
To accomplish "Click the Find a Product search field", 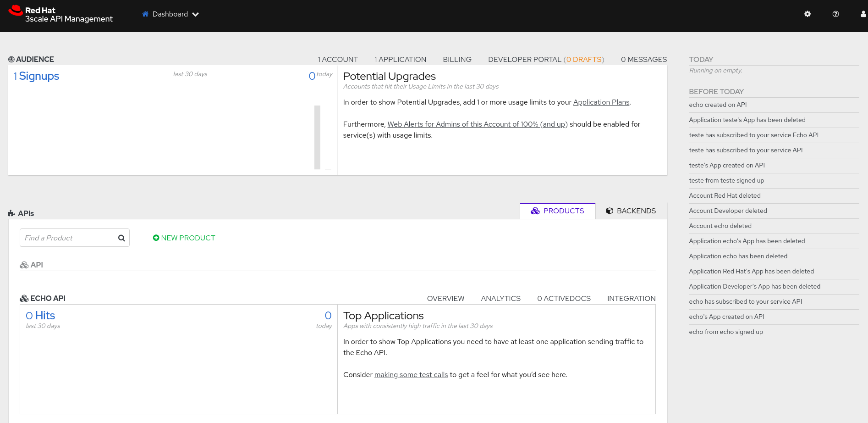I will [75, 238].
